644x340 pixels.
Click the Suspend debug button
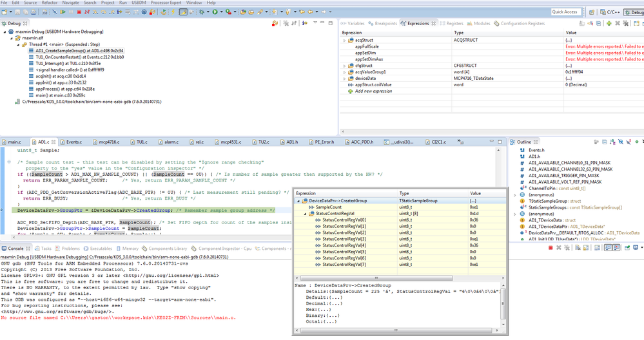click(72, 12)
